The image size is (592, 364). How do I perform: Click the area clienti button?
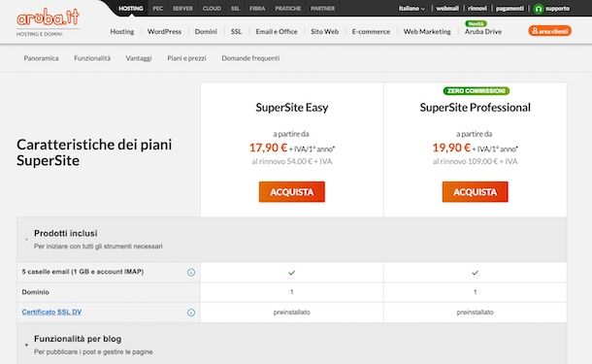pos(549,31)
